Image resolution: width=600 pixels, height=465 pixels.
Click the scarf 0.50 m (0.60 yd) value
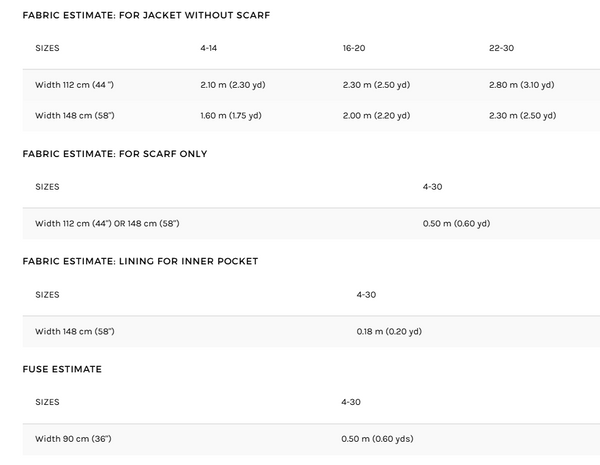[456, 224]
